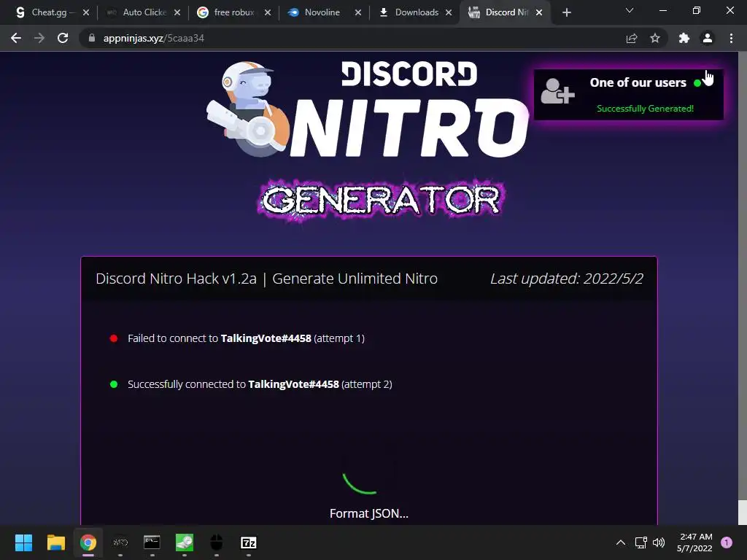Click the green loading spinner

[360, 483]
